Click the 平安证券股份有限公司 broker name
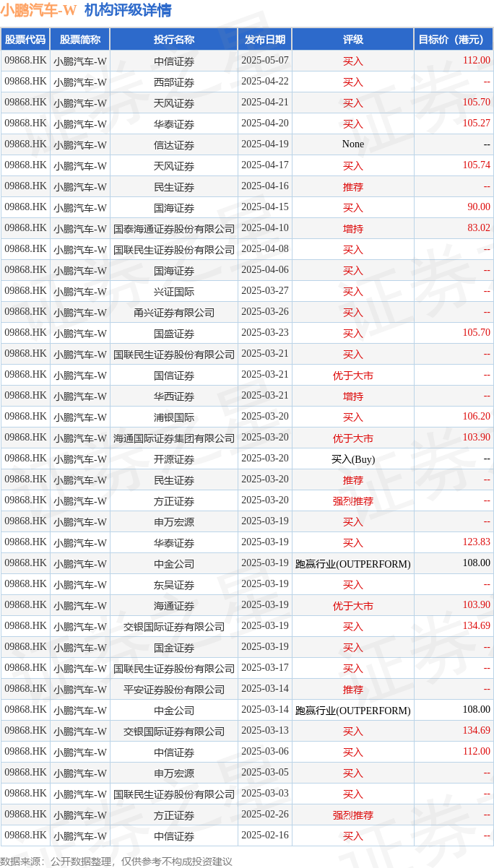This screenshot has width=494, height=868. pyautogui.click(x=174, y=690)
